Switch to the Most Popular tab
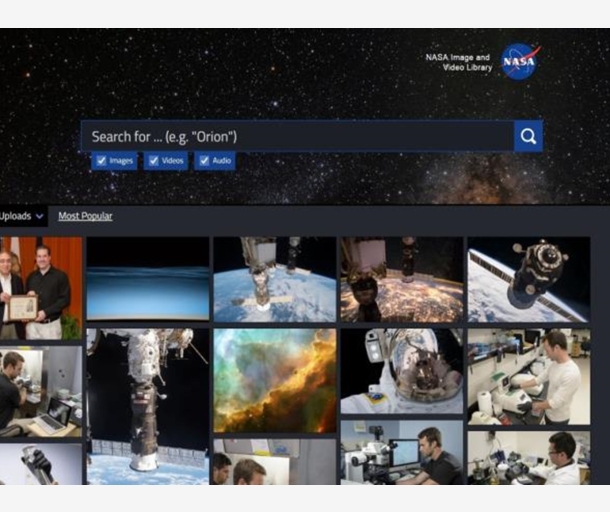 [85, 216]
